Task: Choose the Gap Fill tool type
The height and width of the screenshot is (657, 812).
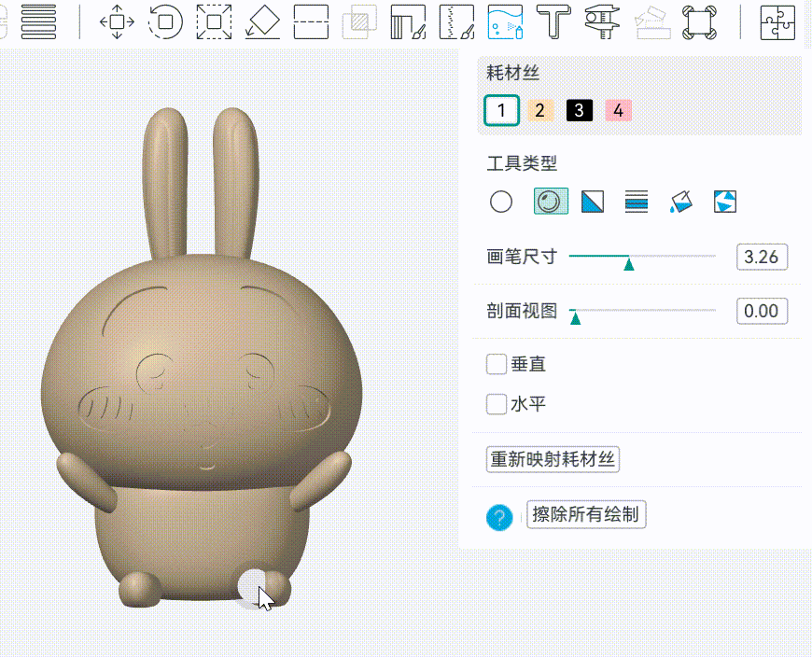Action: coord(725,202)
